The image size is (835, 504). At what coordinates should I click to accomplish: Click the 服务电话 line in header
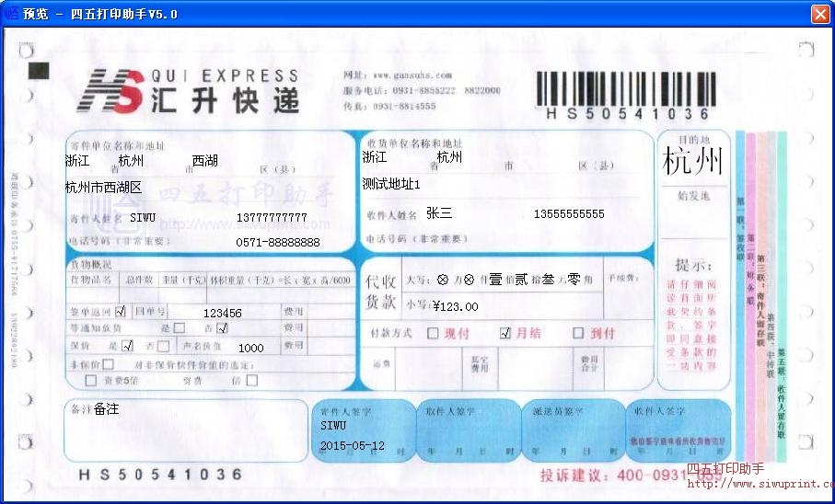[x=422, y=91]
